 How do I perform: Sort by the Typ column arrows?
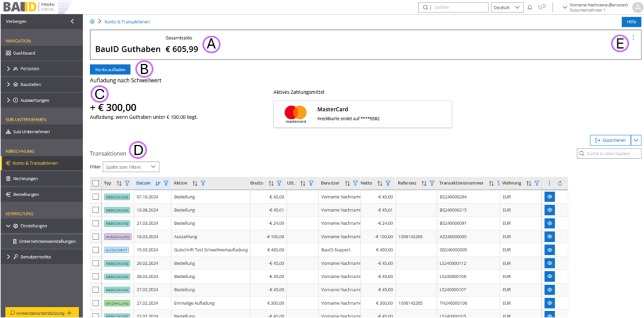[119, 184]
